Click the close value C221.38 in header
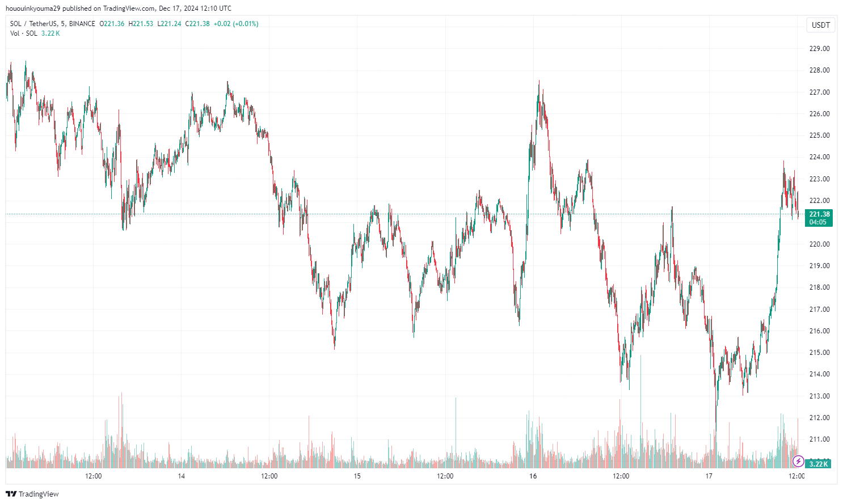This screenshot has height=504, width=843. [x=197, y=24]
